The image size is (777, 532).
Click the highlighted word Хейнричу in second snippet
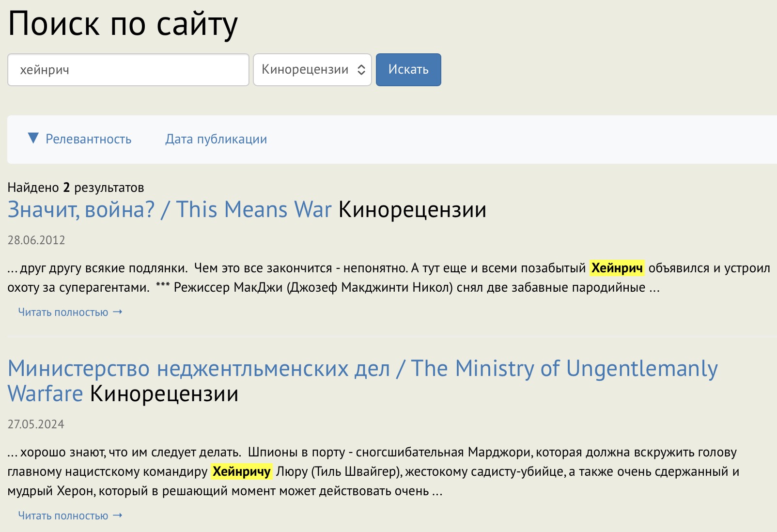(x=242, y=471)
